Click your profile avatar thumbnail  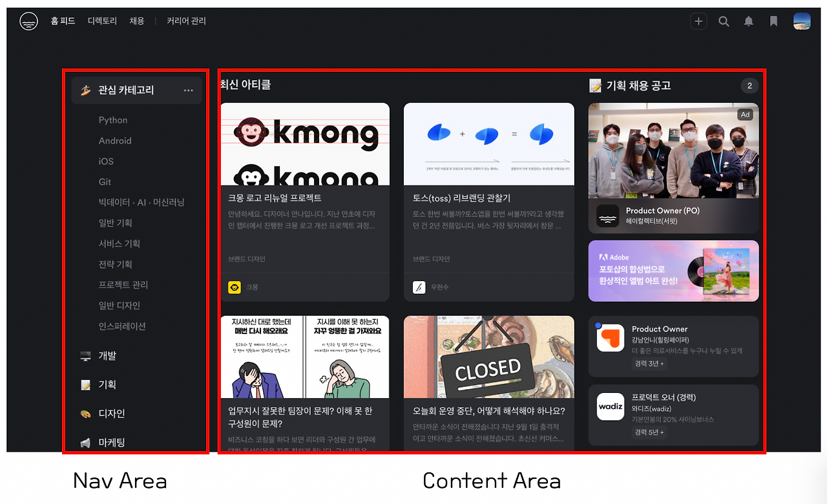(801, 21)
